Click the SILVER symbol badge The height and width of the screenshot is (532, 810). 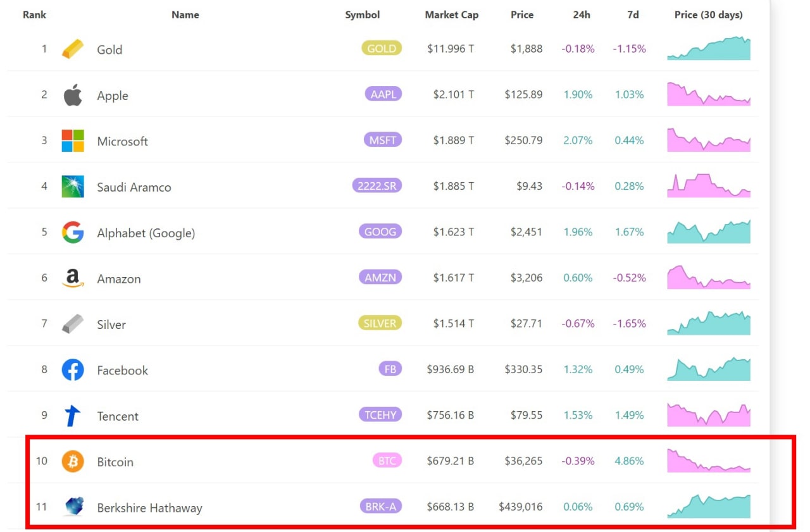(380, 323)
